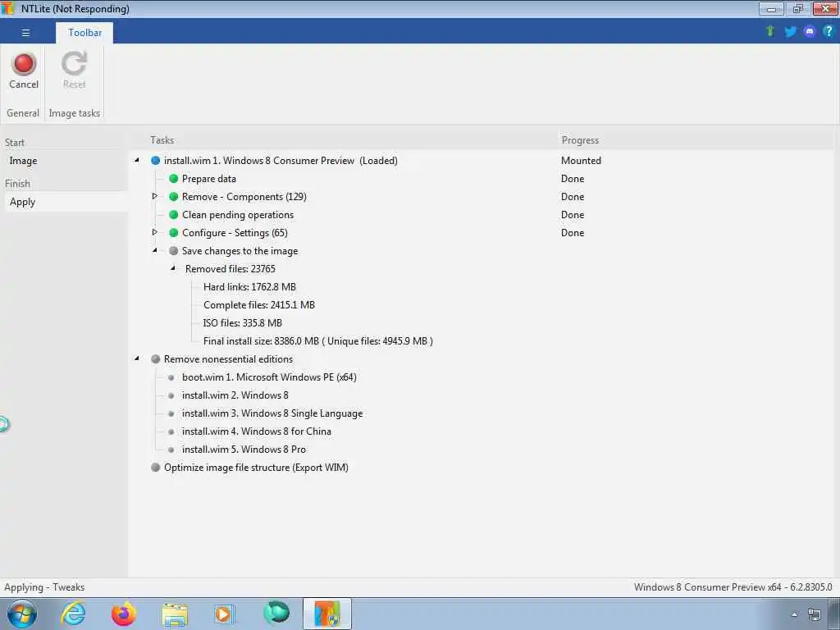Click Windows 8 Consumer Preview x64 version text
Viewport: 840px width, 630px height.
click(x=733, y=587)
